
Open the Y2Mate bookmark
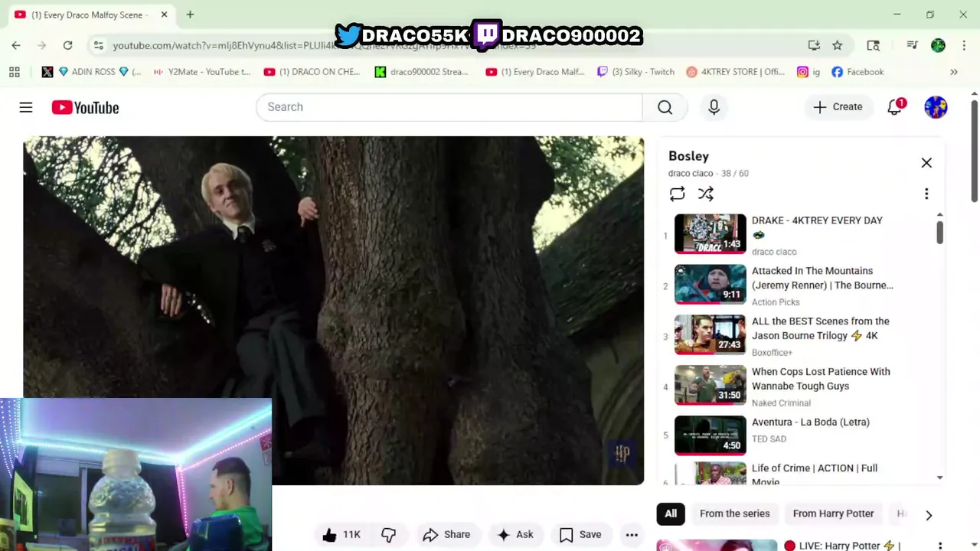(202, 72)
